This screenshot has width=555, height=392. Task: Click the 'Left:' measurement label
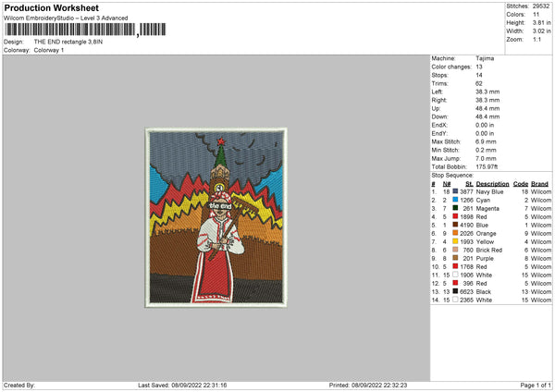437,92
